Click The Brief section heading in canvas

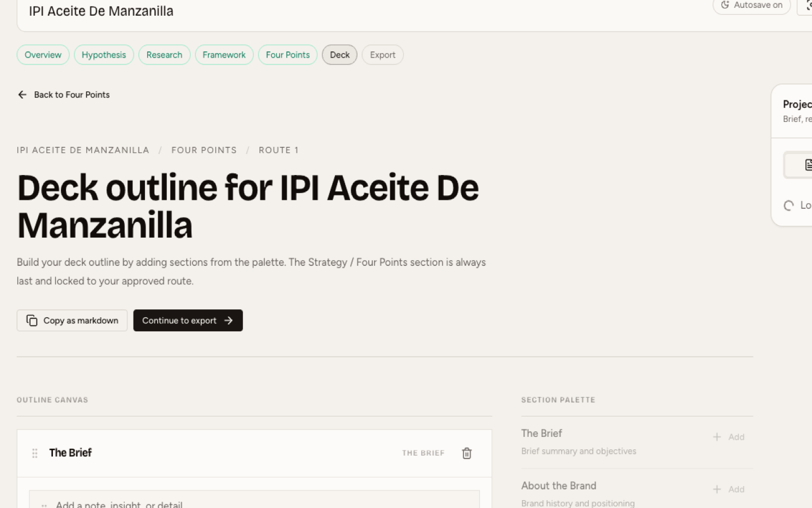[70, 453]
